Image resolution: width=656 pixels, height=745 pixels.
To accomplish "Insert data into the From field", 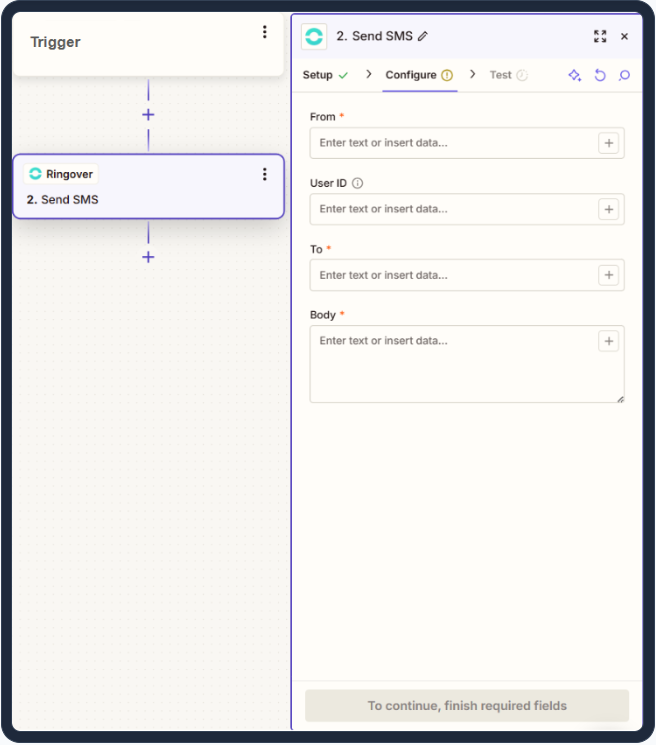I will pyautogui.click(x=608, y=143).
